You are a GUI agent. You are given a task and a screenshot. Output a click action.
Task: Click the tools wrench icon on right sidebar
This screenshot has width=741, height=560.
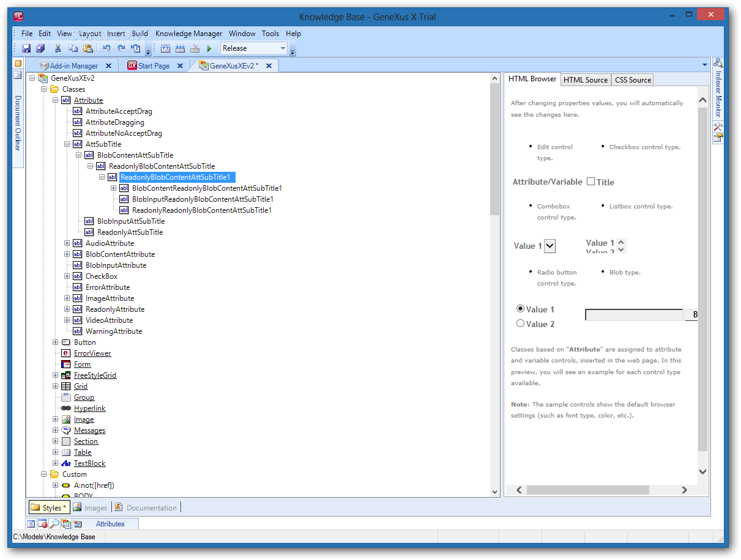click(718, 127)
